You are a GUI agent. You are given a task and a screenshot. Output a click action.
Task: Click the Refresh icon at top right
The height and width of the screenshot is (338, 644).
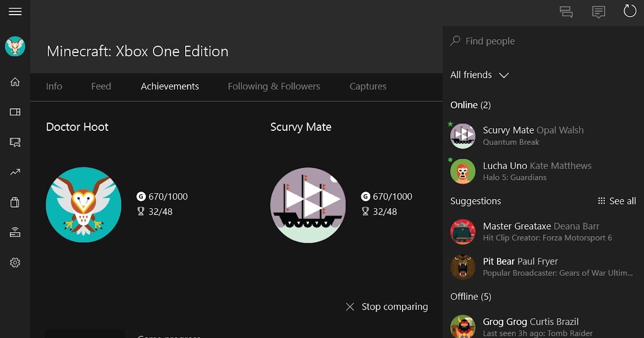pos(630,11)
